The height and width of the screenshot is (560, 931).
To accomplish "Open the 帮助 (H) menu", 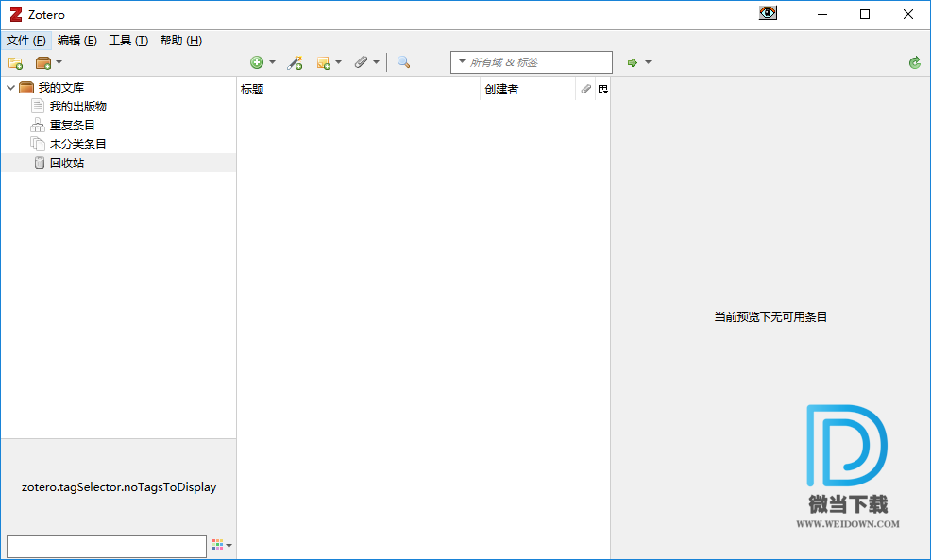I will [181, 41].
